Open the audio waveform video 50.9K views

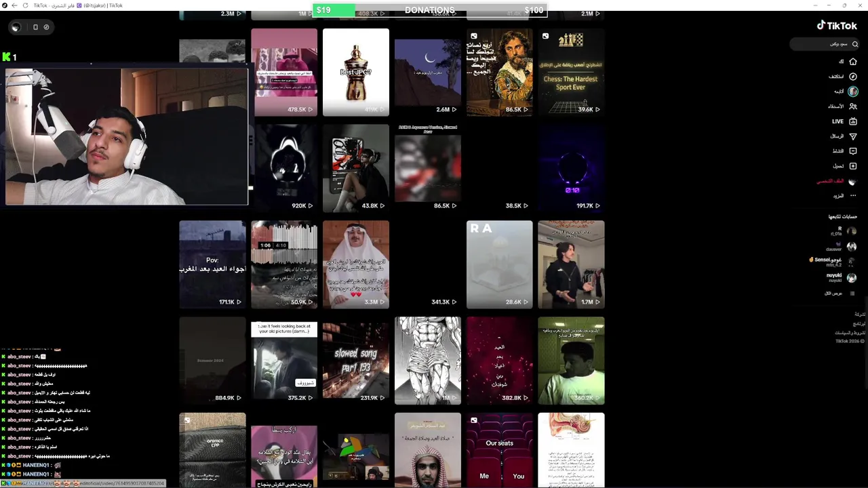point(284,264)
